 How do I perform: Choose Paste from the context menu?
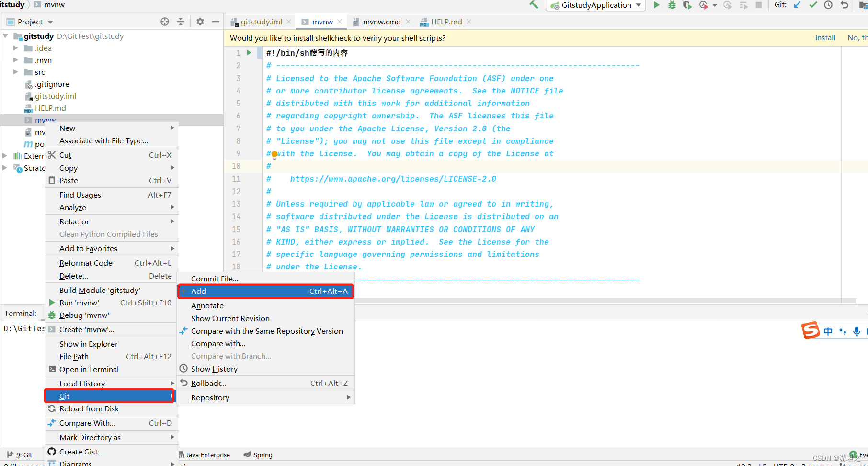click(x=112, y=181)
